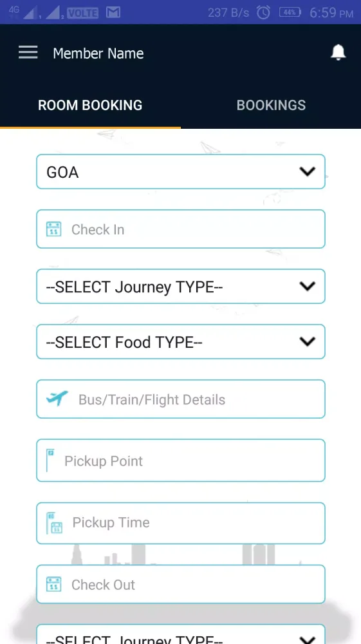Viewport: 361px width, 644px height.
Task: Click the flag icon beside Pickup Point
Action: 50,460
